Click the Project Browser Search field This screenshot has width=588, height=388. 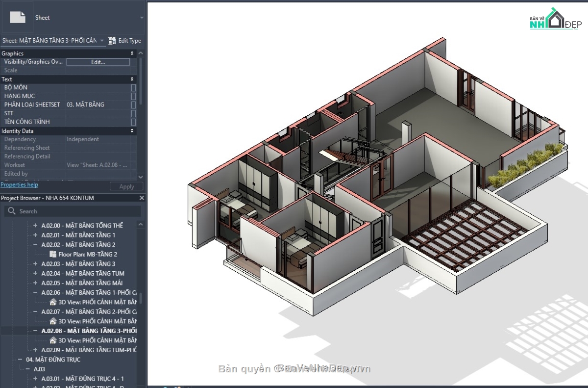click(73, 211)
